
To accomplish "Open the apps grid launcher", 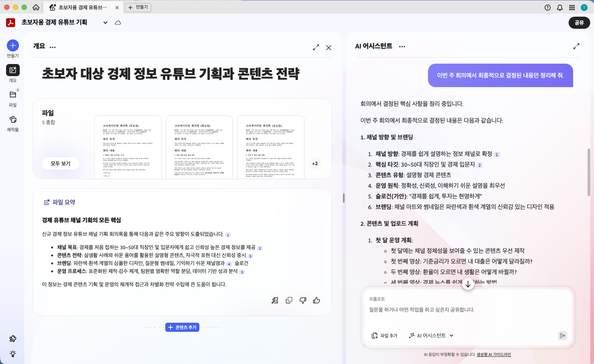I will pyautogui.click(x=572, y=8).
